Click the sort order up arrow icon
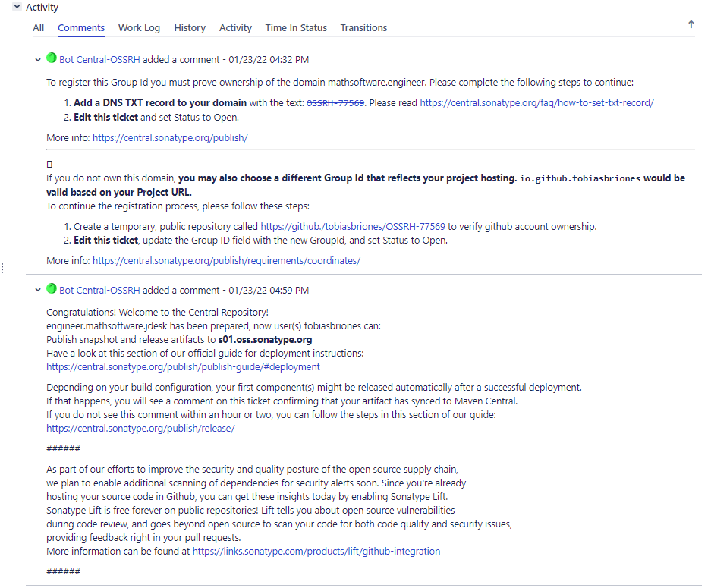The height and width of the screenshot is (588, 711). (691, 24)
